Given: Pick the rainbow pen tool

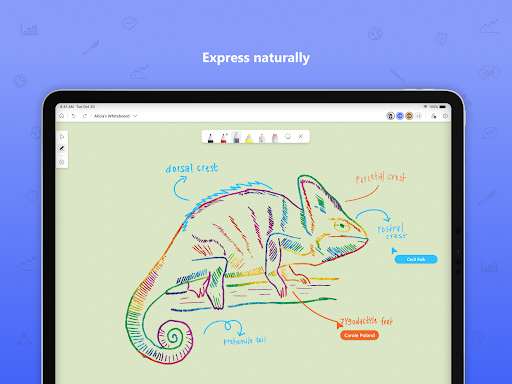Looking at the screenshot, I should [236, 137].
